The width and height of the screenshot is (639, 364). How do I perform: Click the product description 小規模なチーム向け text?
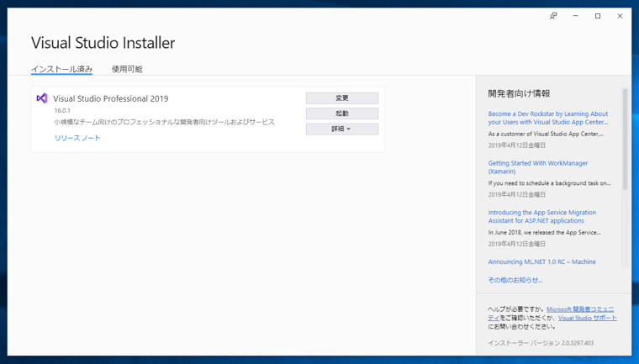tap(164, 122)
